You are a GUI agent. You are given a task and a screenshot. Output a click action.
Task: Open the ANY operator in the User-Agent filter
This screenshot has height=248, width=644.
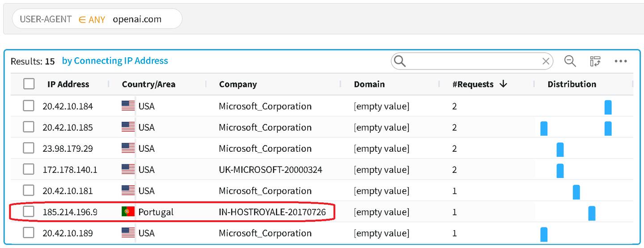point(92,19)
